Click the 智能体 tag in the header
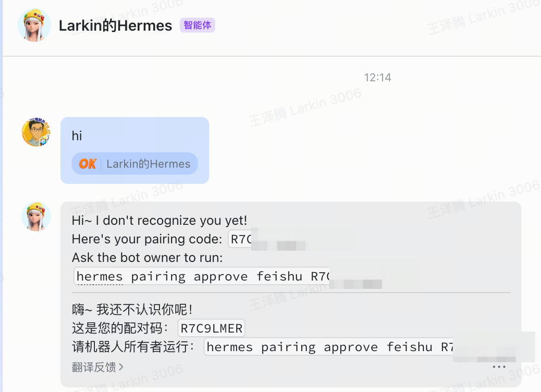 click(x=197, y=25)
